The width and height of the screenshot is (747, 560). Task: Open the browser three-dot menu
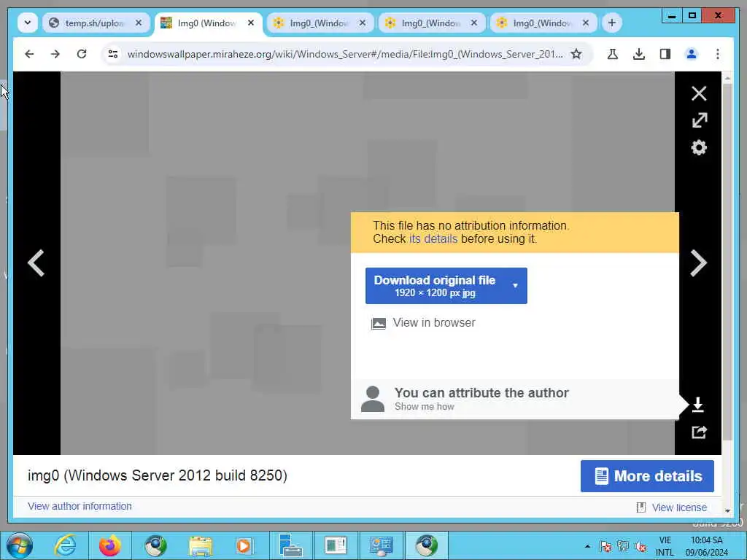pos(718,54)
